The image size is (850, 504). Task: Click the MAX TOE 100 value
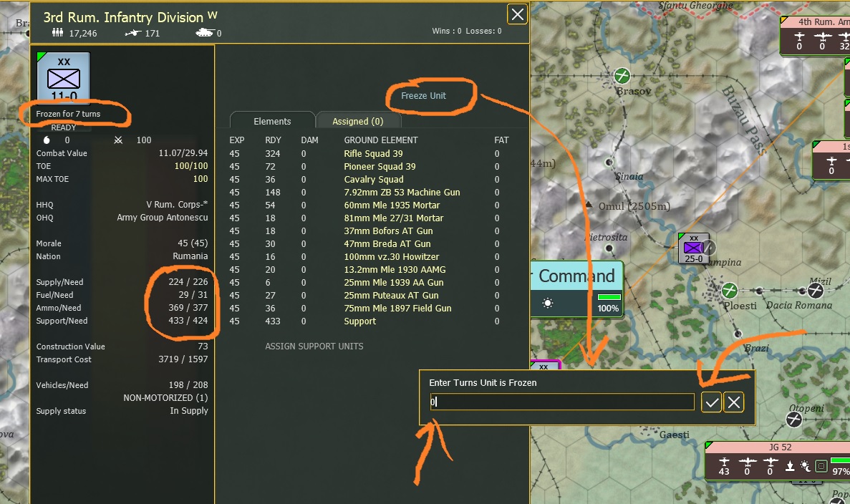201,179
